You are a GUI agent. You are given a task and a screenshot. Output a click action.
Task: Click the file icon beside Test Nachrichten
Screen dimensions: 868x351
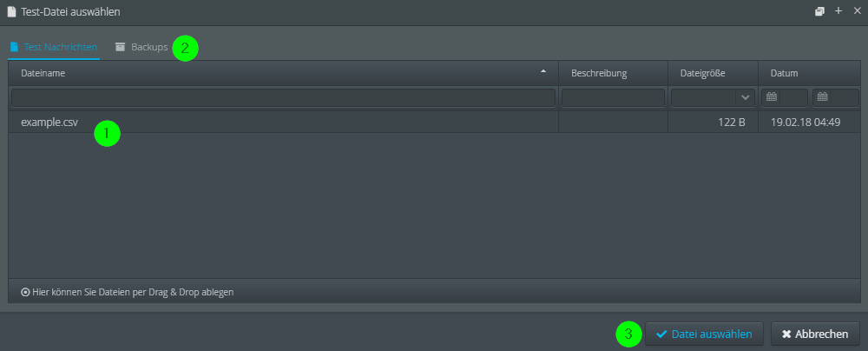15,47
